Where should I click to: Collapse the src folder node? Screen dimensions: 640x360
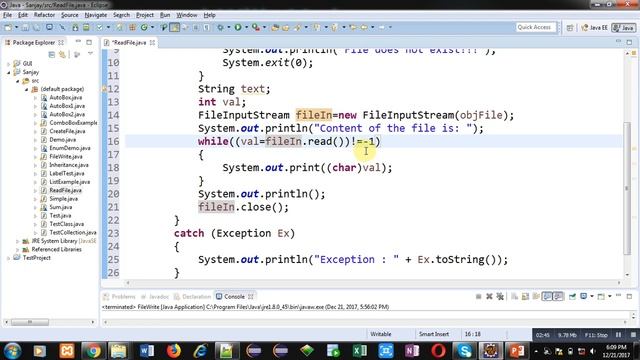[x=18, y=81]
